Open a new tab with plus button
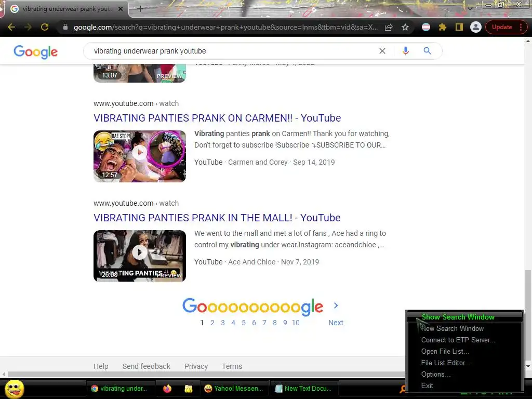 tap(140, 9)
